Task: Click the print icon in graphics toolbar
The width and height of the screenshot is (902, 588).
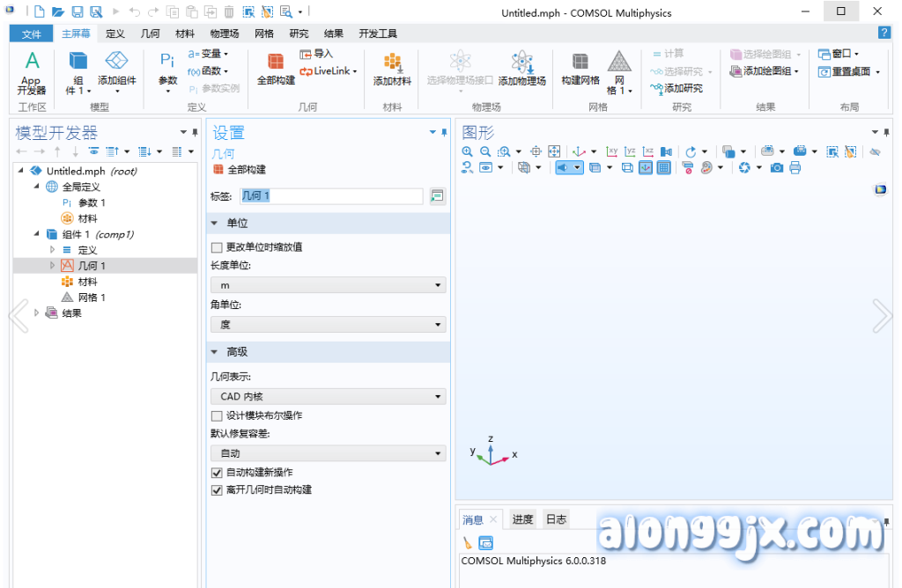Action: [795, 167]
